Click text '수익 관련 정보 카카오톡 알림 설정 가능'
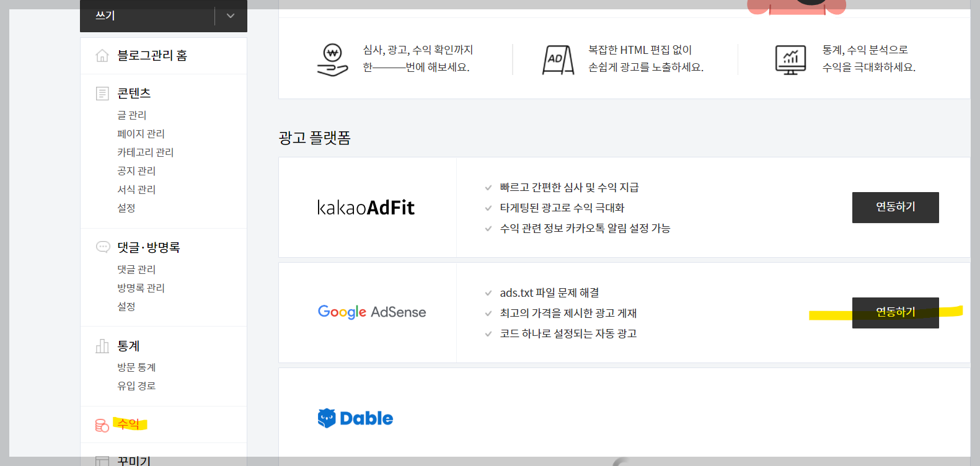Viewport: 980px width, 466px height. tap(585, 229)
